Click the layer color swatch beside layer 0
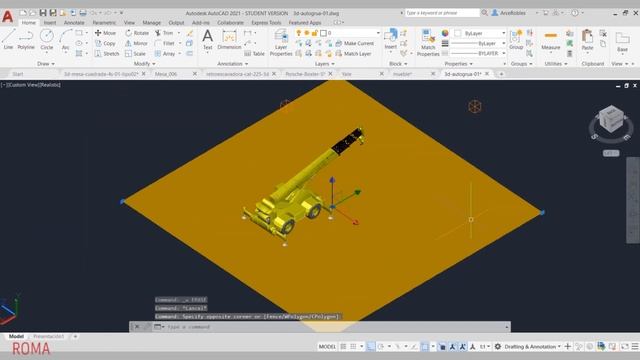The width and height of the screenshot is (640, 360). point(323,33)
